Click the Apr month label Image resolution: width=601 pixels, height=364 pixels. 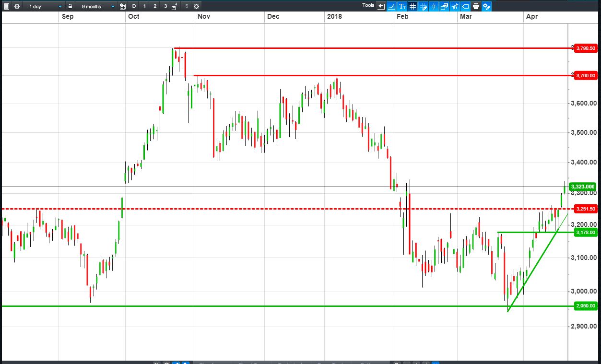click(x=532, y=16)
